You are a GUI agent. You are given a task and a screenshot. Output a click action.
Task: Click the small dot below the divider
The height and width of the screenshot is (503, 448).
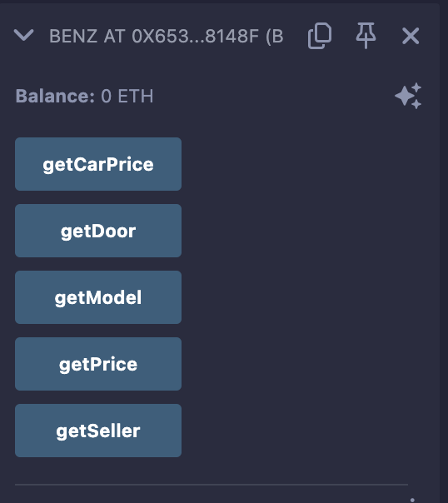coord(412,500)
